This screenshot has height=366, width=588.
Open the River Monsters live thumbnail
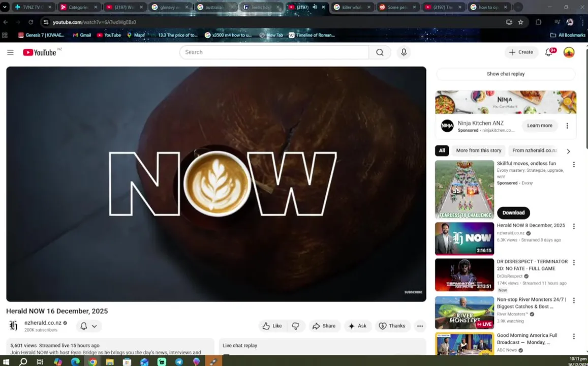[464, 313]
